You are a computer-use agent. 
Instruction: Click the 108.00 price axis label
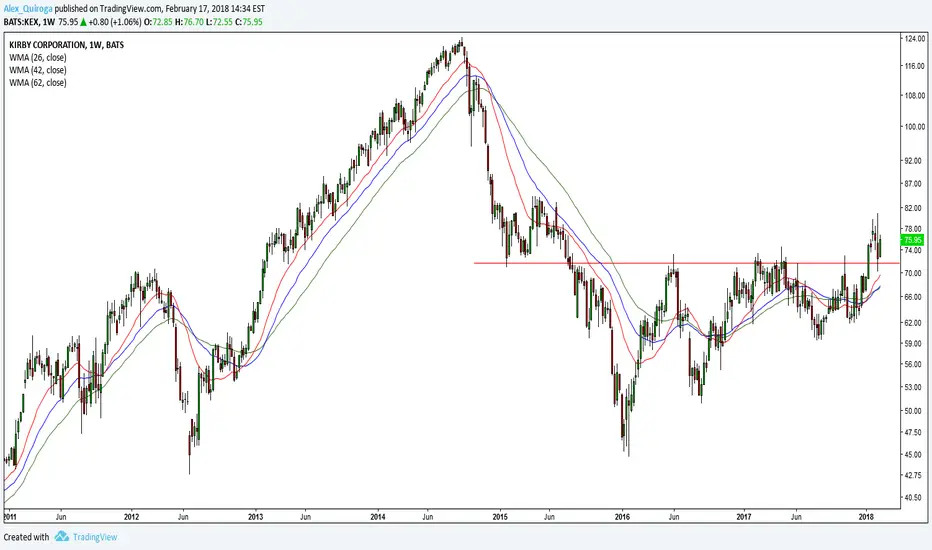[x=914, y=95]
